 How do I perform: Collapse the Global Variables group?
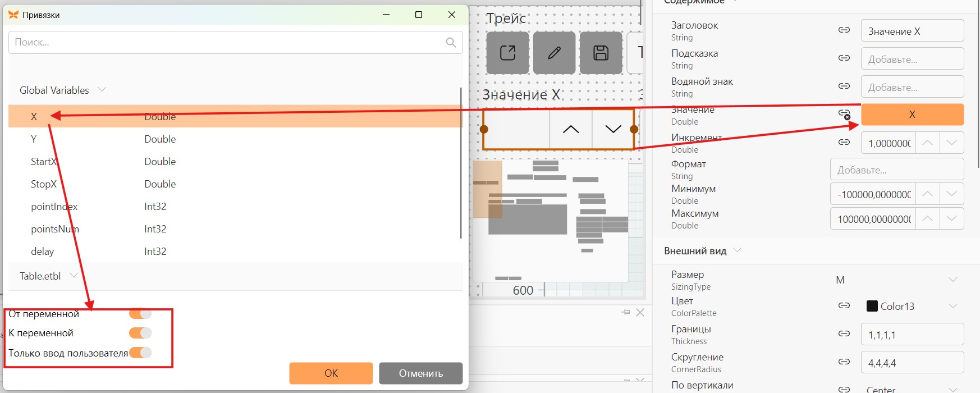[102, 90]
